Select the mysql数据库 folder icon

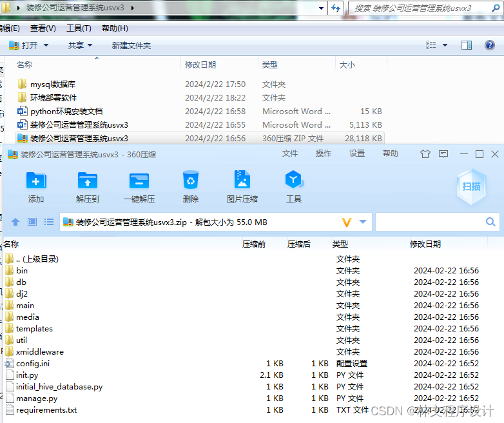pyautogui.click(x=22, y=84)
